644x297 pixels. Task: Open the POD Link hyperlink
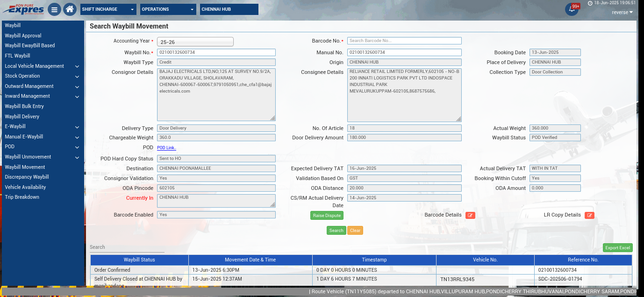coord(166,148)
